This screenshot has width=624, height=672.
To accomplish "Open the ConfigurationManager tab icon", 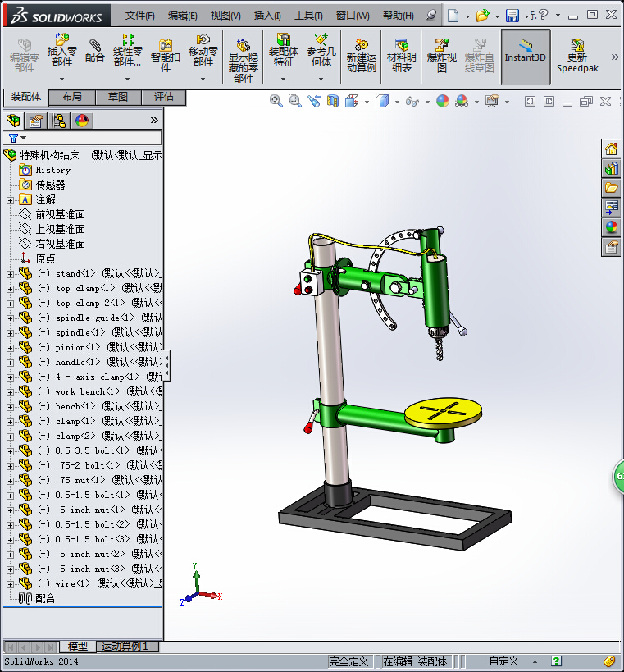I will (x=59, y=121).
